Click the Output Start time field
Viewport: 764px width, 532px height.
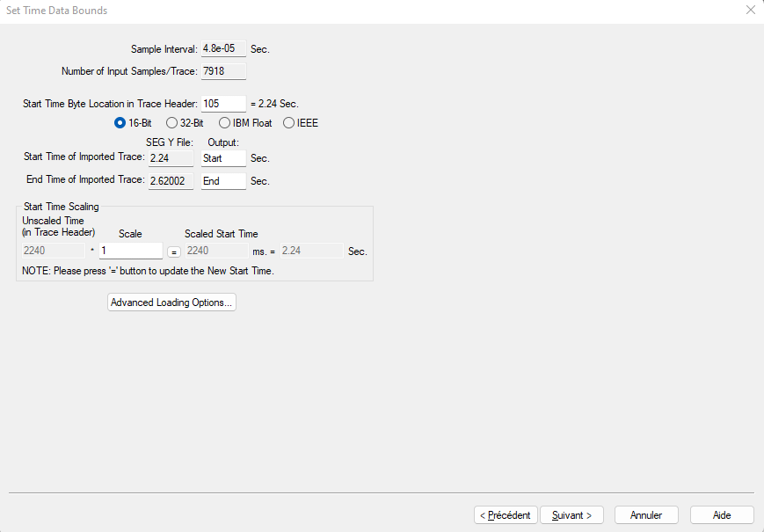coord(223,158)
